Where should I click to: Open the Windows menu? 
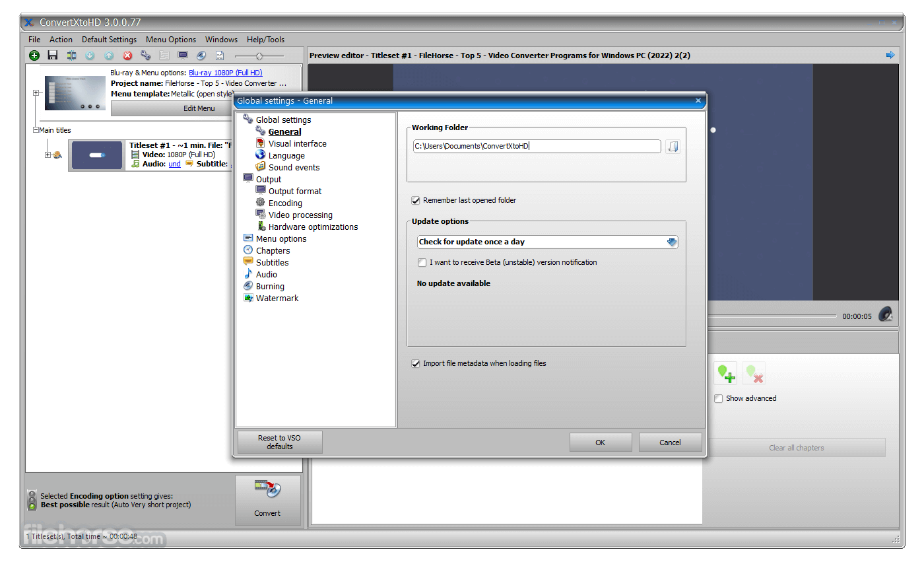coord(221,40)
